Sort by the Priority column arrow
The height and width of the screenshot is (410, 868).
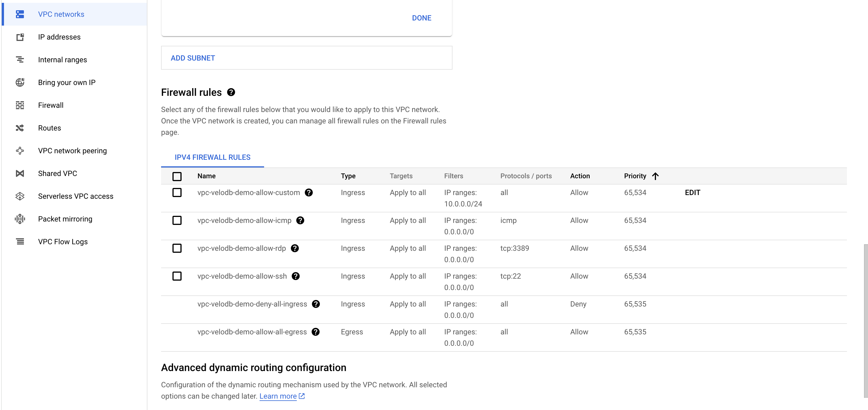[655, 176]
